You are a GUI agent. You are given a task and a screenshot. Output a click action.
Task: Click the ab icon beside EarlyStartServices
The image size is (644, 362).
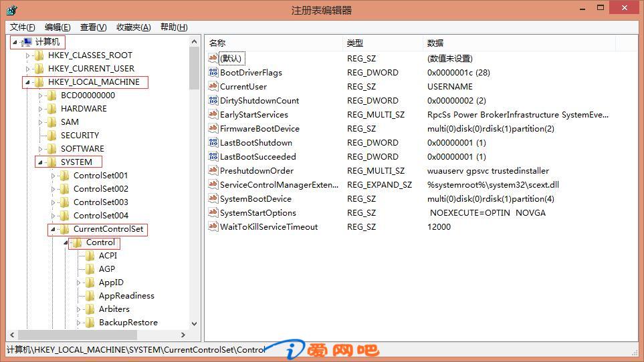tap(213, 114)
